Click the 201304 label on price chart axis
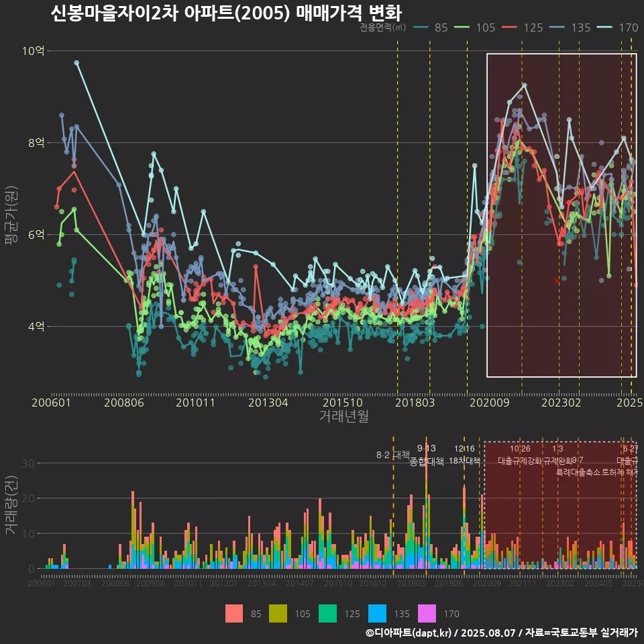This screenshot has height=644, width=644. [x=268, y=402]
